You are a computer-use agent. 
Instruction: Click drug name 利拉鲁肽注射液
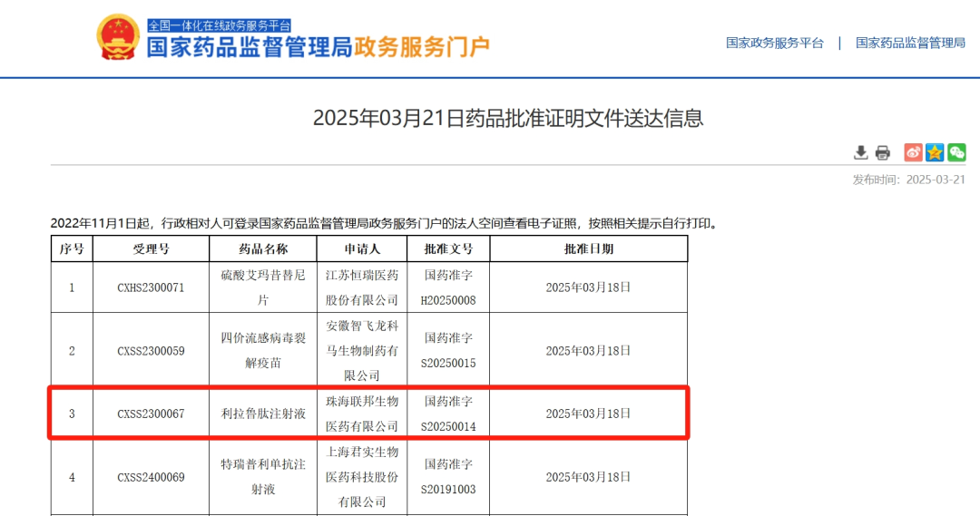pyautogui.click(x=263, y=414)
